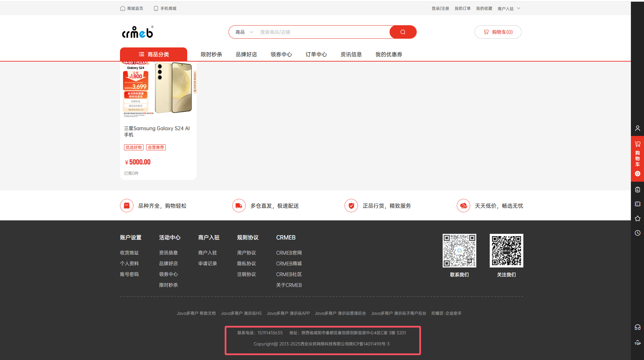Click the star favorites icon in sidebar
Screen dimensions: 644x360
[x=637, y=218]
